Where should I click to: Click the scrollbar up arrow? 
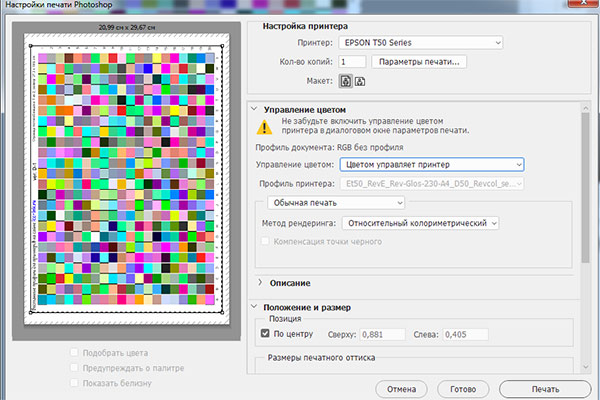point(585,108)
